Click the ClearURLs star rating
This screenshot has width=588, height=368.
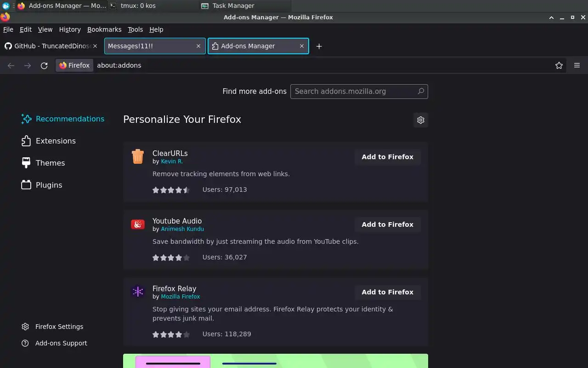tap(171, 190)
